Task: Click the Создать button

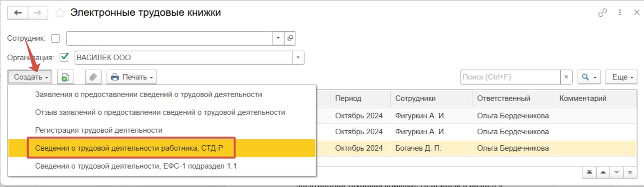Action: coord(30,77)
